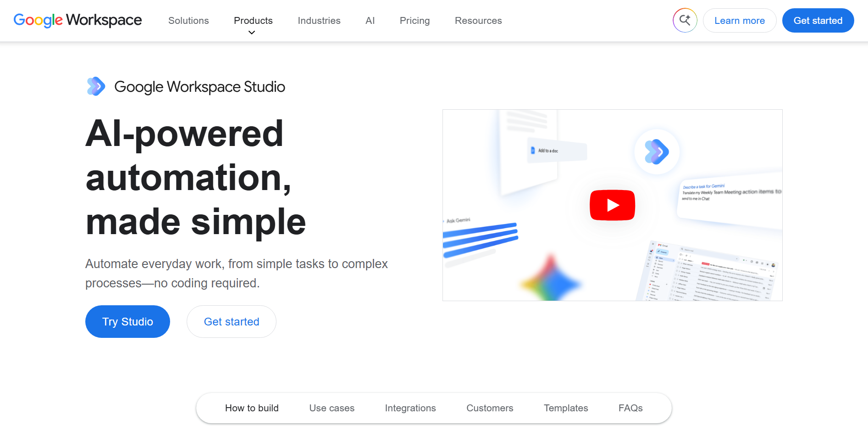The width and height of the screenshot is (868, 426).
Task: Click Get started in the header
Action: (x=818, y=21)
